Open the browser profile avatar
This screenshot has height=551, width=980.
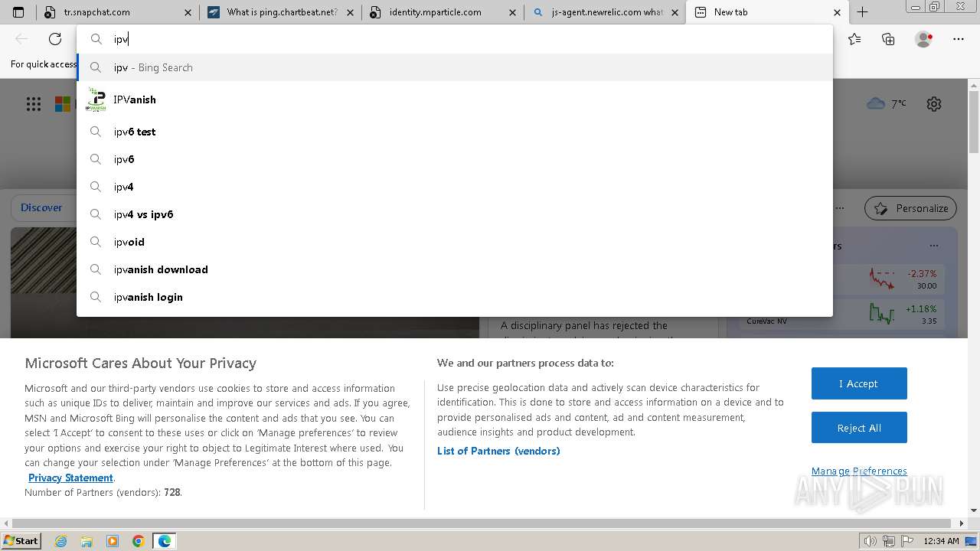point(923,39)
